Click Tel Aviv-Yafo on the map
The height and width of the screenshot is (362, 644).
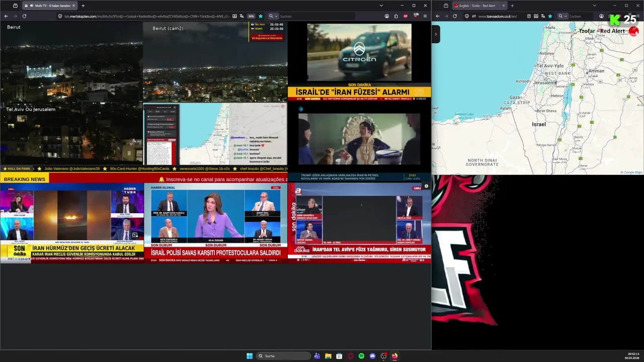[x=550, y=66]
